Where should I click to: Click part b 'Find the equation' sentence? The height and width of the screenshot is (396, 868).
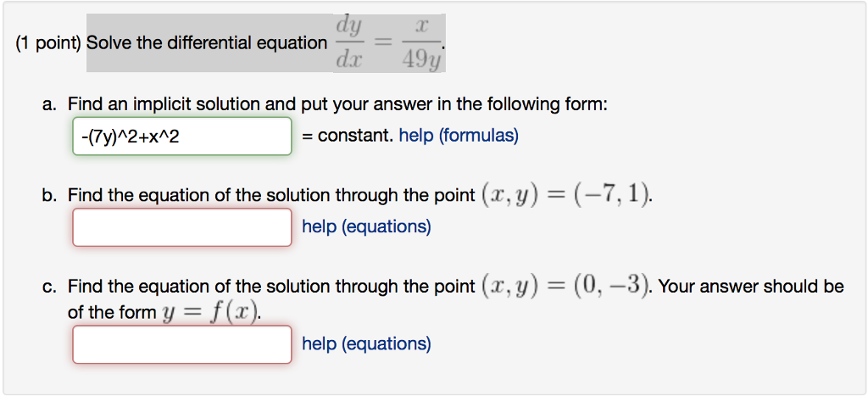(271, 196)
